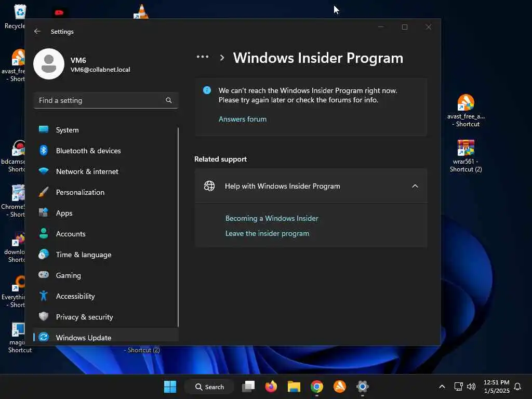Click the Wi-Fi network icon in sidebar
This screenshot has height=399, width=532.
44,171
